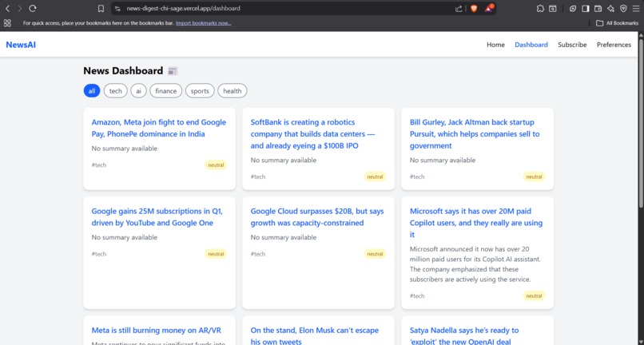644x345 pixels.
Task: Click the tab search icon
Action: tap(553, 8)
